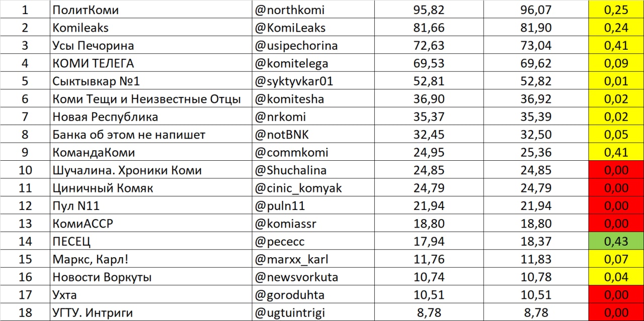Select the УГТУ. Интриги name cell
Viewport: 644px width, 321px height.
coord(151,312)
